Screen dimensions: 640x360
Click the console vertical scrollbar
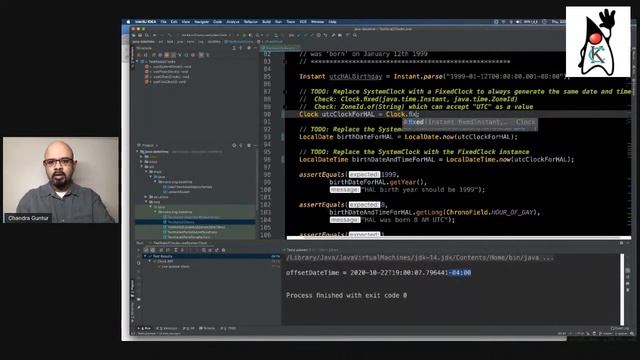tap(622, 289)
